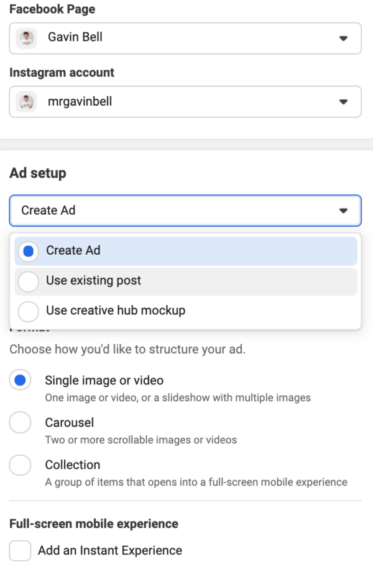Screen dimensions: 373x588
Task: Click 'A group of items that opens' description
Action: click(196, 482)
